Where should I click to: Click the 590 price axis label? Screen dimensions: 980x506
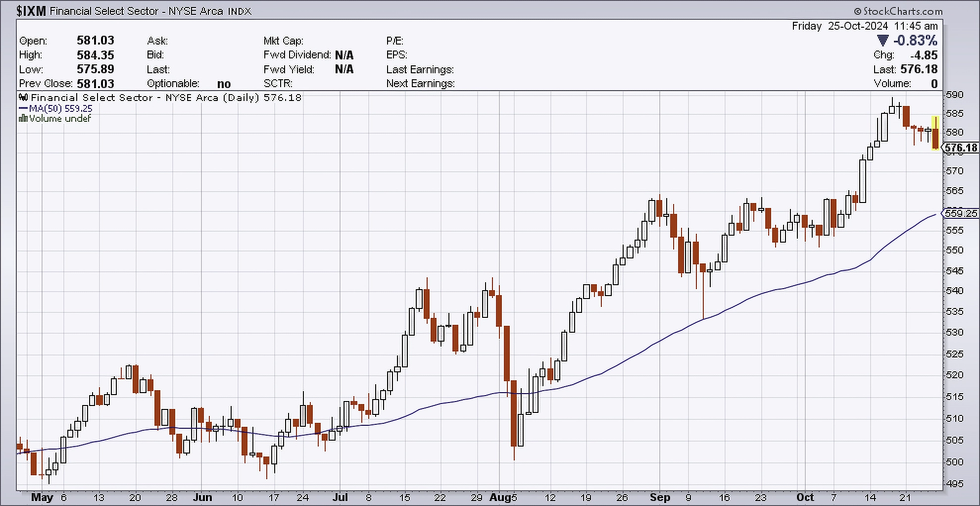pos(954,95)
